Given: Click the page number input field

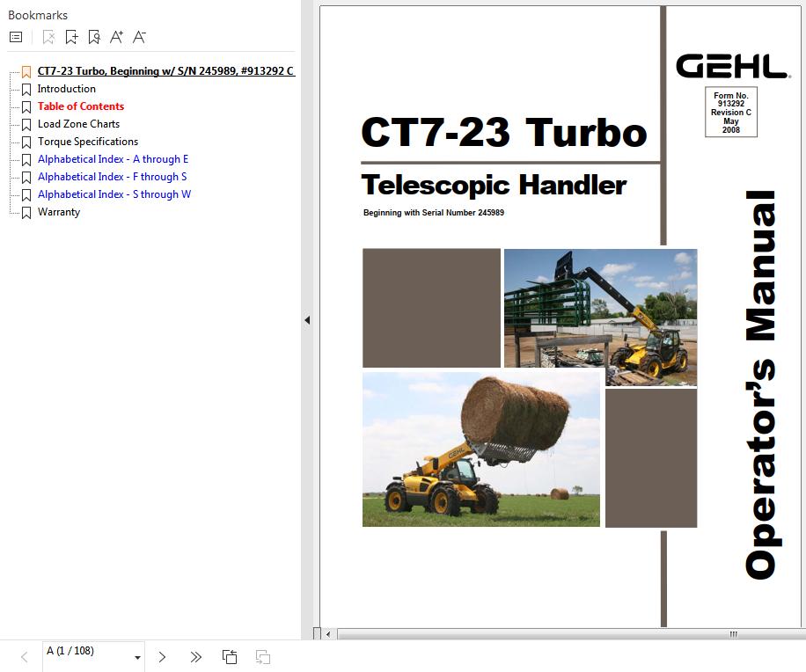Looking at the screenshot, I should pos(86,652).
